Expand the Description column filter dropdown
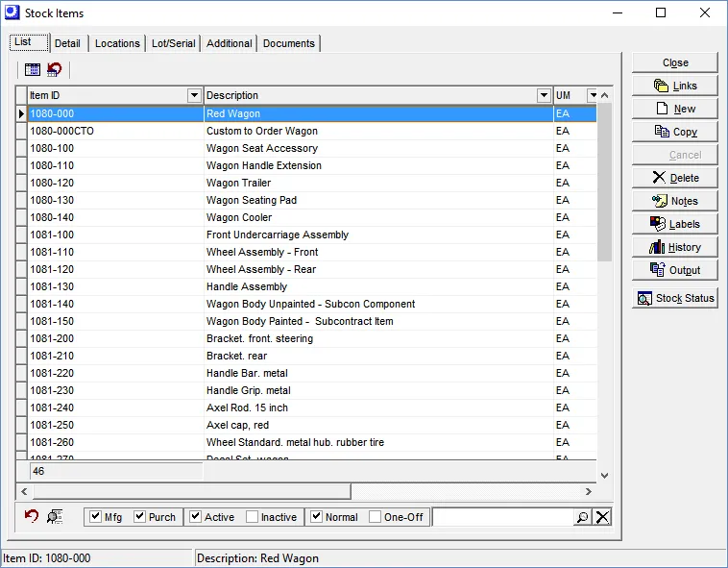Image resolution: width=728 pixels, height=568 pixels. (x=544, y=95)
